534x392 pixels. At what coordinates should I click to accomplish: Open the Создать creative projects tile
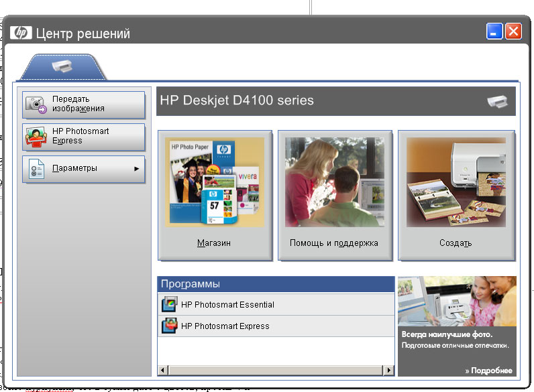coord(456,195)
